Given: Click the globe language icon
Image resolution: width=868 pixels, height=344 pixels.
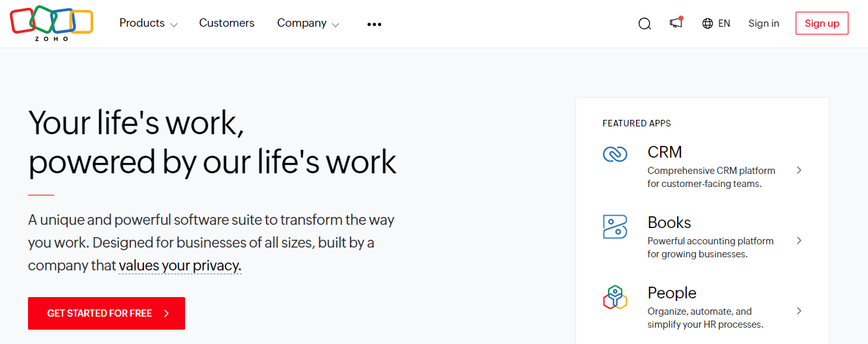Looking at the screenshot, I should coord(708,23).
